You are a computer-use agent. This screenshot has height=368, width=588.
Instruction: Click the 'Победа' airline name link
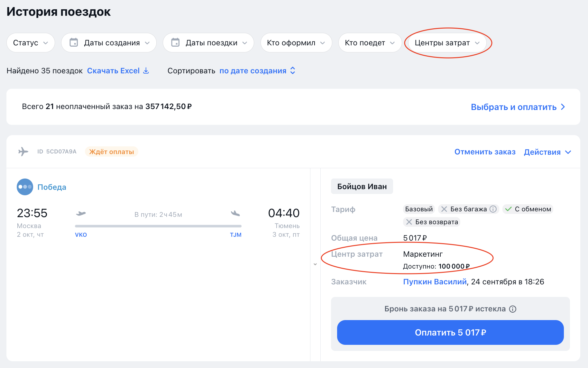pos(52,187)
